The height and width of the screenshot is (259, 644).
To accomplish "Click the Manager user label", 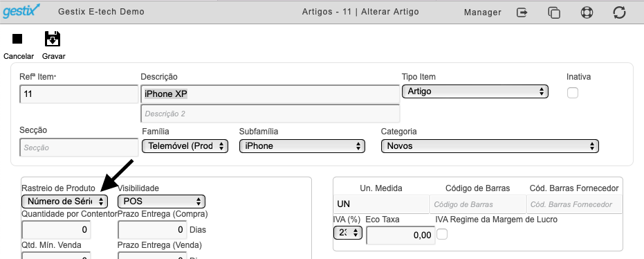I will (x=483, y=12).
